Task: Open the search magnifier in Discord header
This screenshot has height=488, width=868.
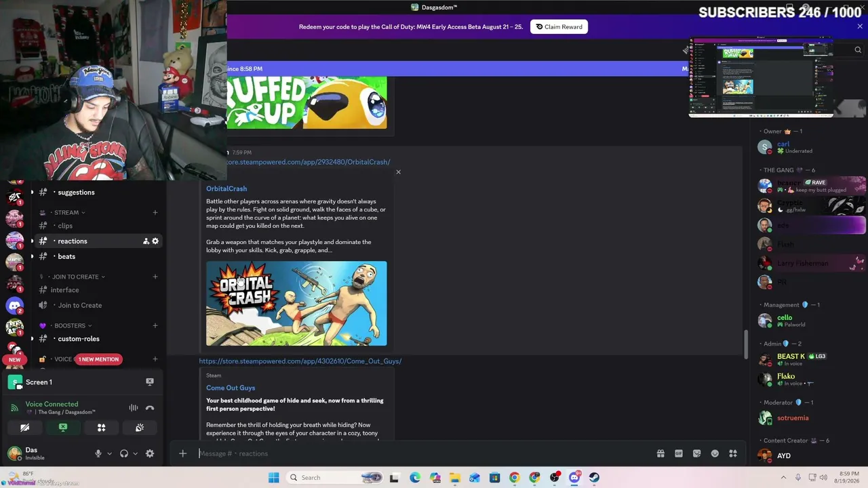Action: (858, 49)
